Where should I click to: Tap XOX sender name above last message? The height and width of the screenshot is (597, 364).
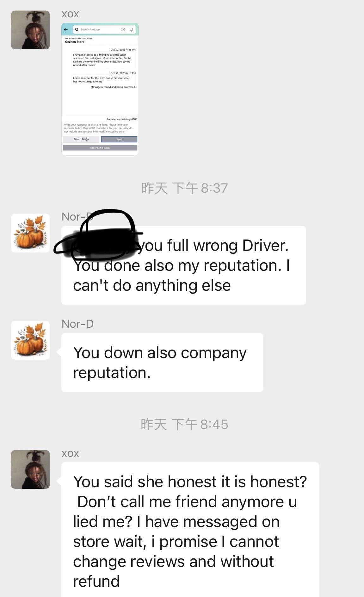pyautogui.click(x=70, y=453)
